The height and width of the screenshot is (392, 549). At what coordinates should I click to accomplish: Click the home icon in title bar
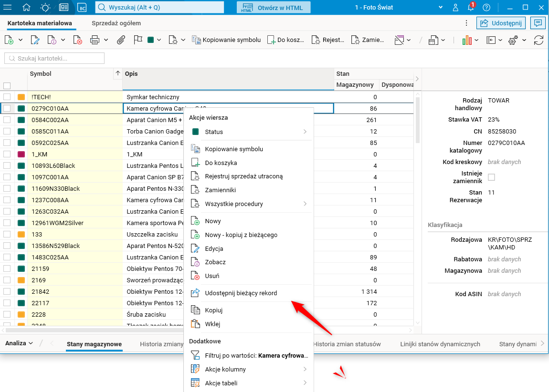26,7
